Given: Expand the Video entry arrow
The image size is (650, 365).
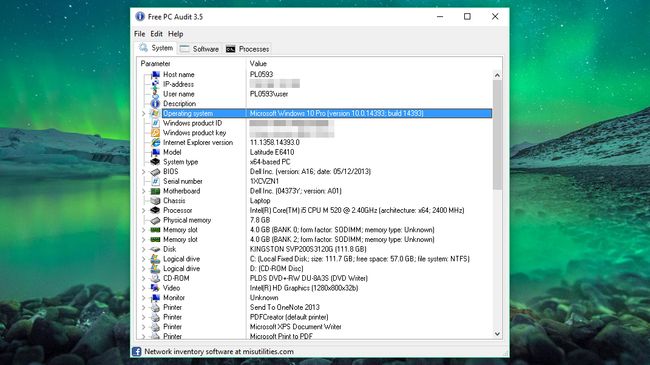Looking at the screenshot, I should pos(144,288).
